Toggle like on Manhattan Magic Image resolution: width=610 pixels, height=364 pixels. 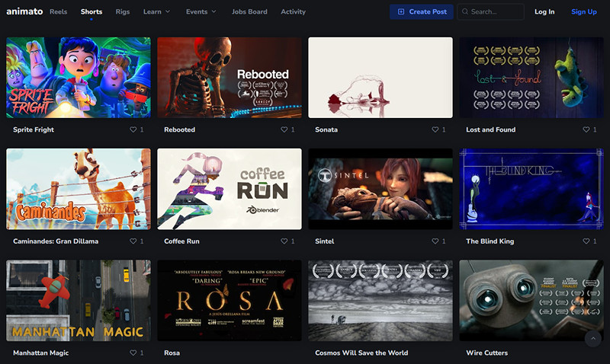pos(133,353)
